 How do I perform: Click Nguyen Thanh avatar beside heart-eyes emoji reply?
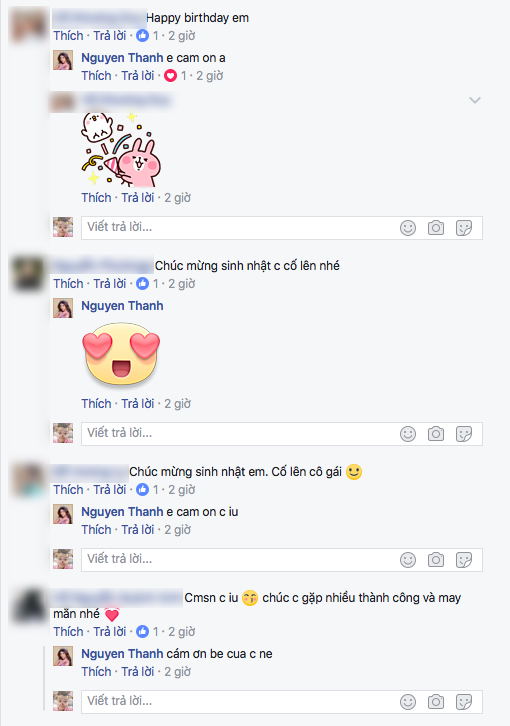coord(63,308)
